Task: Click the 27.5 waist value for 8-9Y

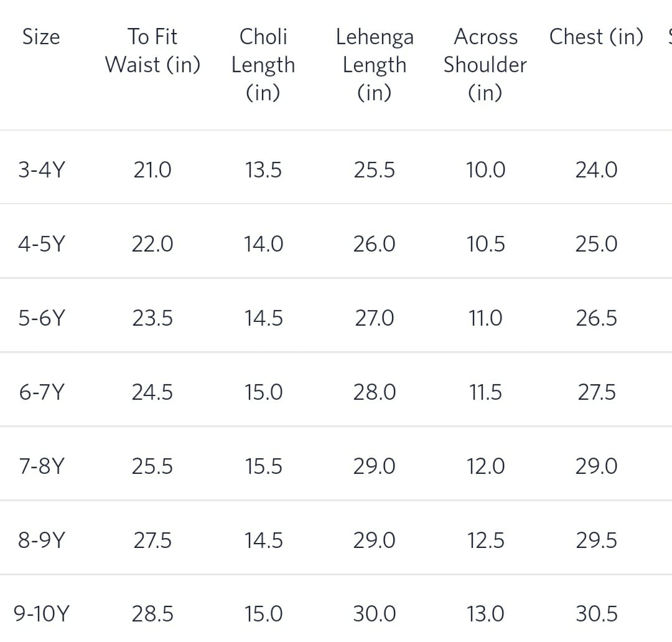Action: coord(152,541)
